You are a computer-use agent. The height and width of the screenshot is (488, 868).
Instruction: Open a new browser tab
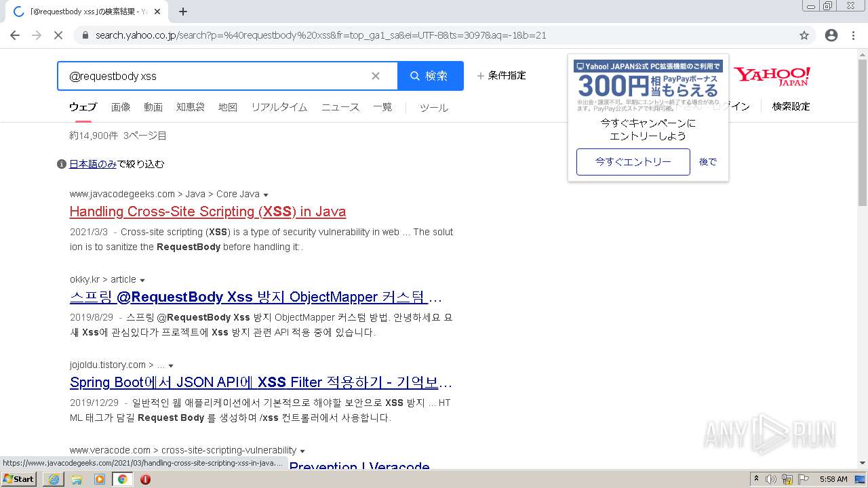183,12
